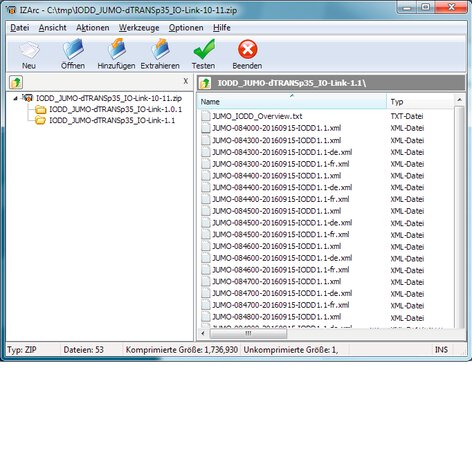
Task: Click folder icon of IO-Link-1.1
Action: [x=41, y=120]
